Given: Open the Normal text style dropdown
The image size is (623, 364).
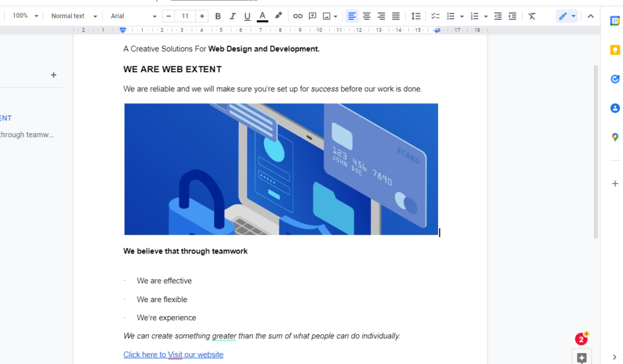Looking at the screenshot, I should tap(74, 16).
